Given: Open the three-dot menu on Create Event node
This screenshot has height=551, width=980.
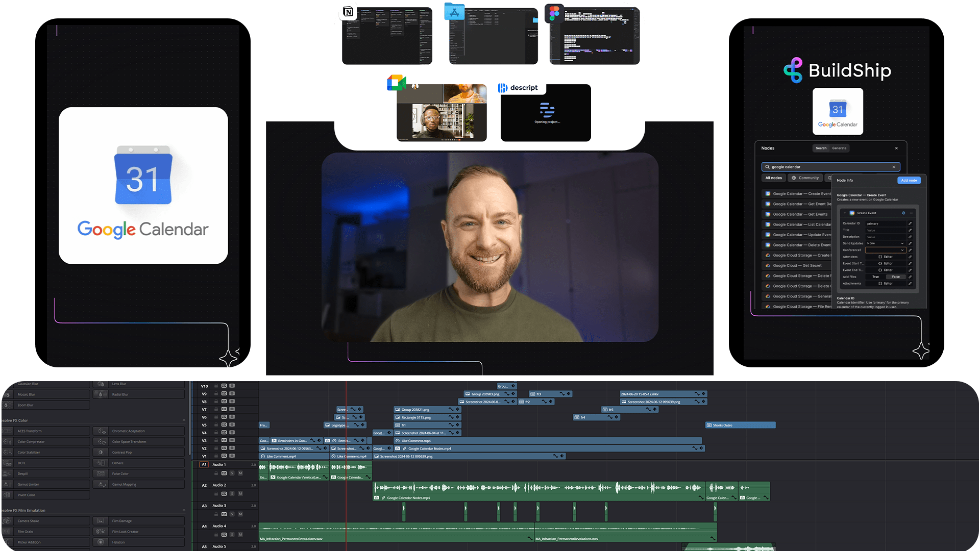Looking at the screenshot, I should 911,213.
